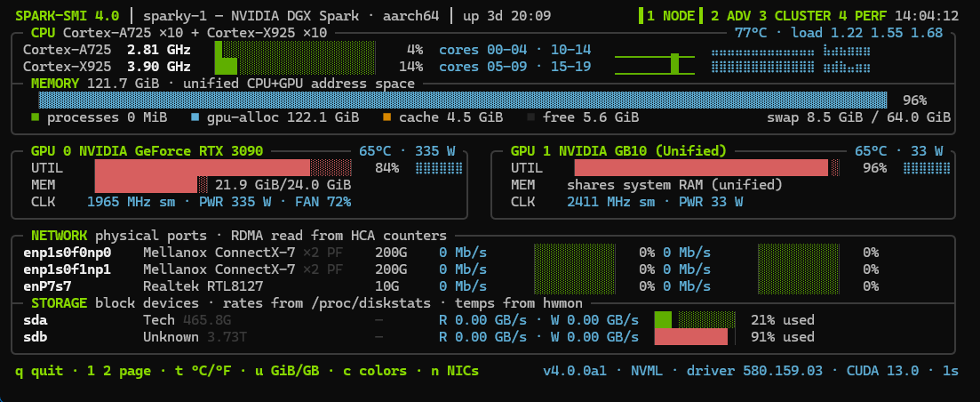Image resolution: width=980 pixels, height=402 pixels.
Task: Click the GPU 0 UTIL bar
Action: [x=223, y=167]
